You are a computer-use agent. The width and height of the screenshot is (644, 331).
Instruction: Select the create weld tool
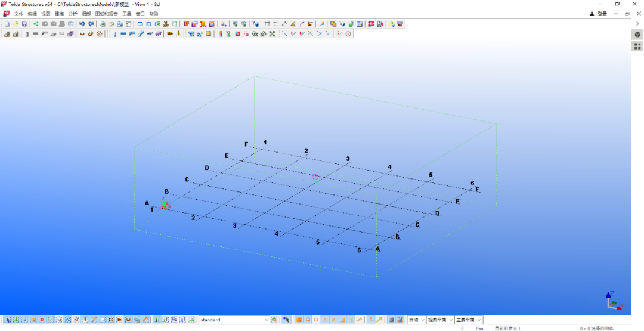[x=178, y=34]
